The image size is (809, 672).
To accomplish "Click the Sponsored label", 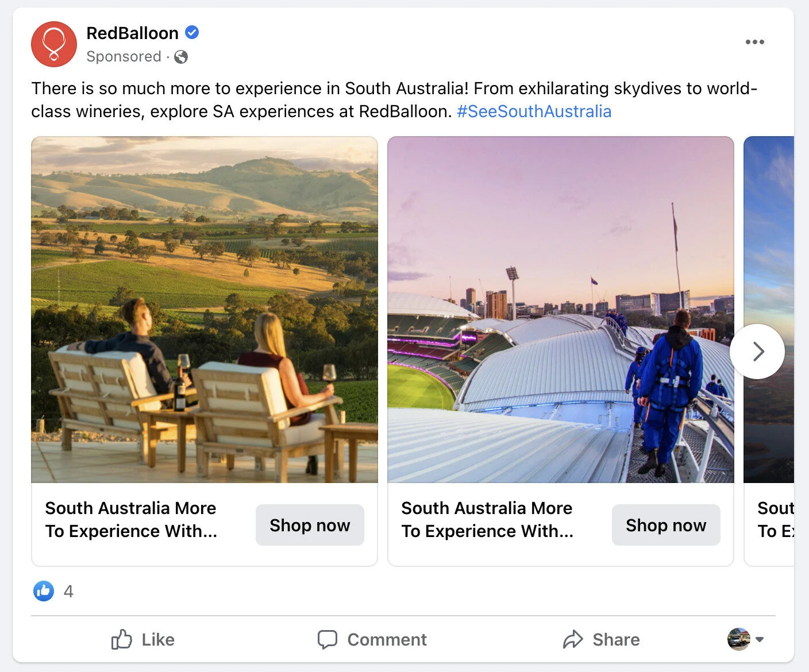I will (124, 57).
